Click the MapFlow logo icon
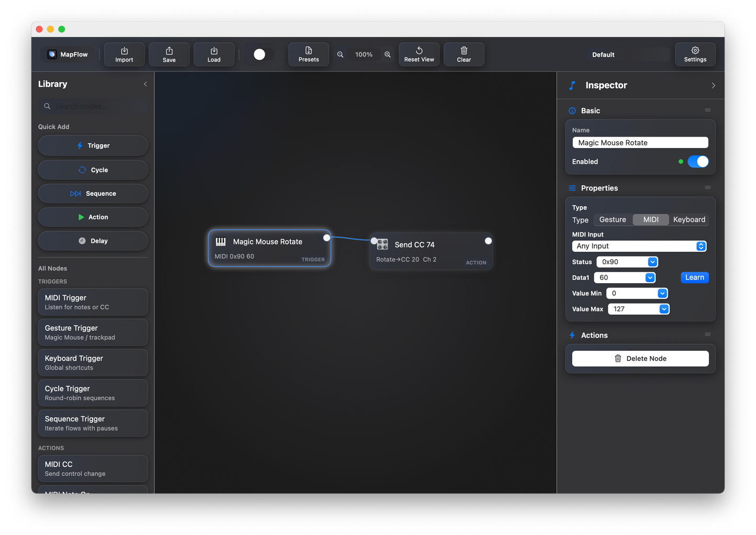 pyautogui.click(x=51, y=54)
